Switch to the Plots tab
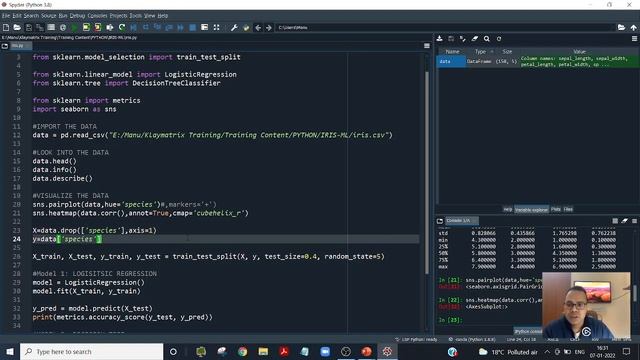 coord(556,209)
